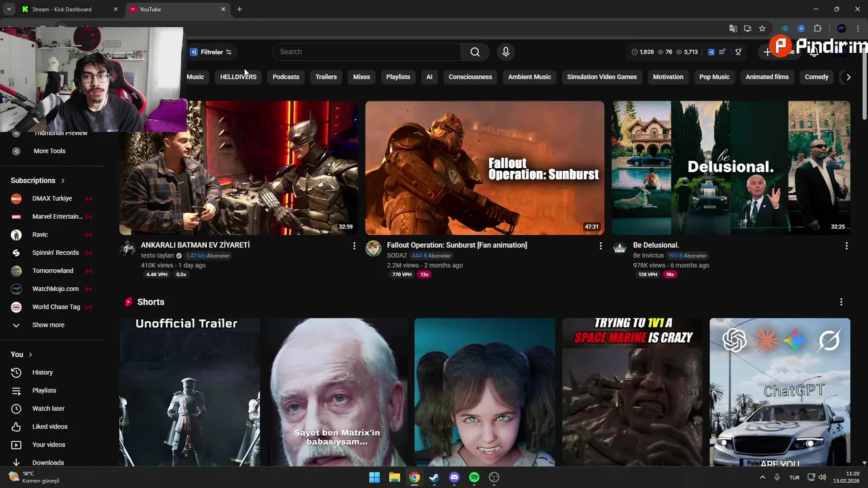Select the Comedy category chip
868x488 pixels.
coord(816,77)
